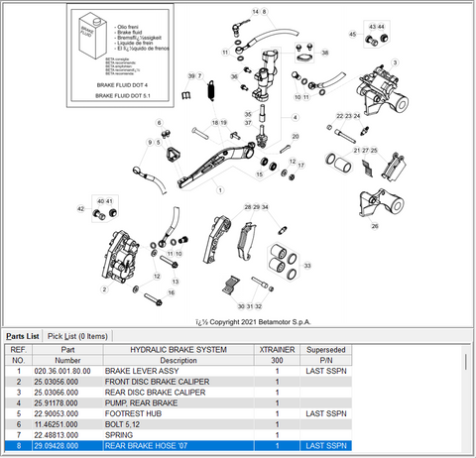The width and height of the screenshot is (476, 458).
Task: Click the REF. column header
Action: click(19, 350)
